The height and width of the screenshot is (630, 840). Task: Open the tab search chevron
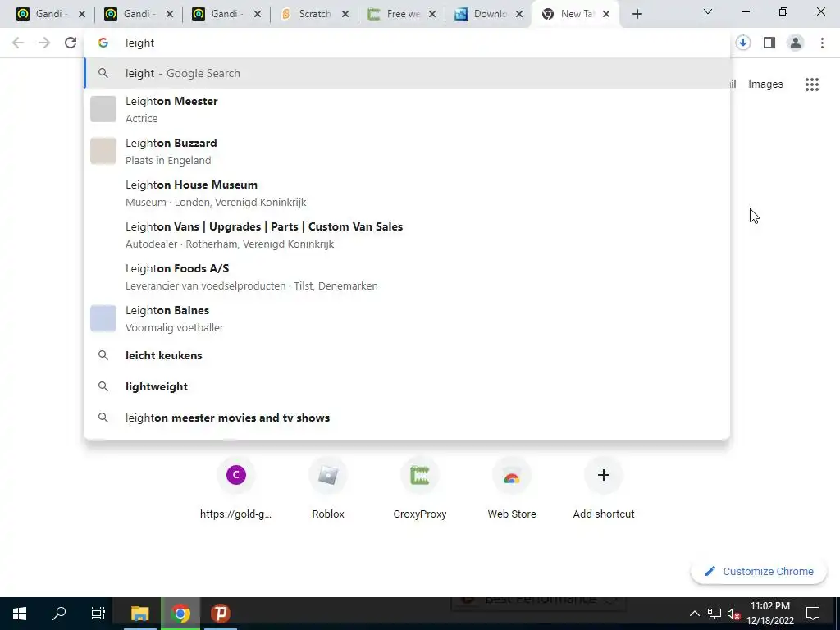pos(708,11)
